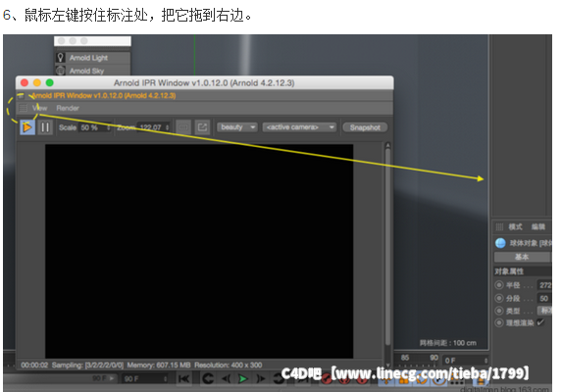Click the Scale 50 % stepper arrows
Viewport: 562px width, 392px height.
point(108,127)
